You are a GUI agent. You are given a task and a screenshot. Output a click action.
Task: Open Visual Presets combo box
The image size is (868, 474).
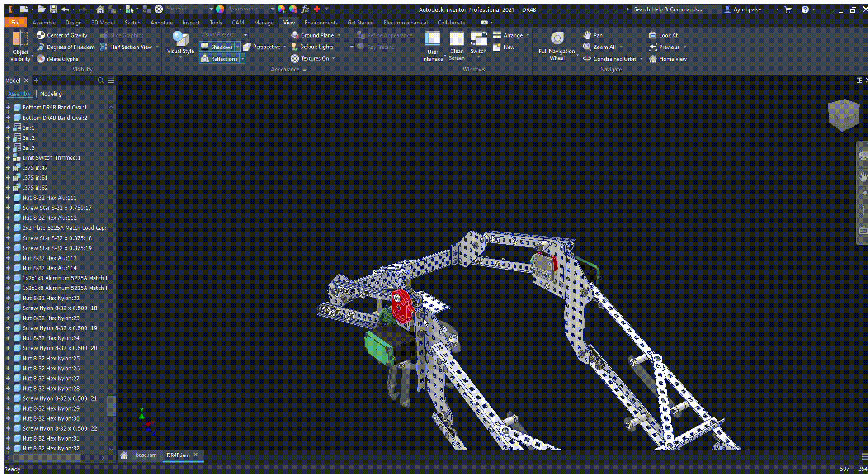(224, 35)
